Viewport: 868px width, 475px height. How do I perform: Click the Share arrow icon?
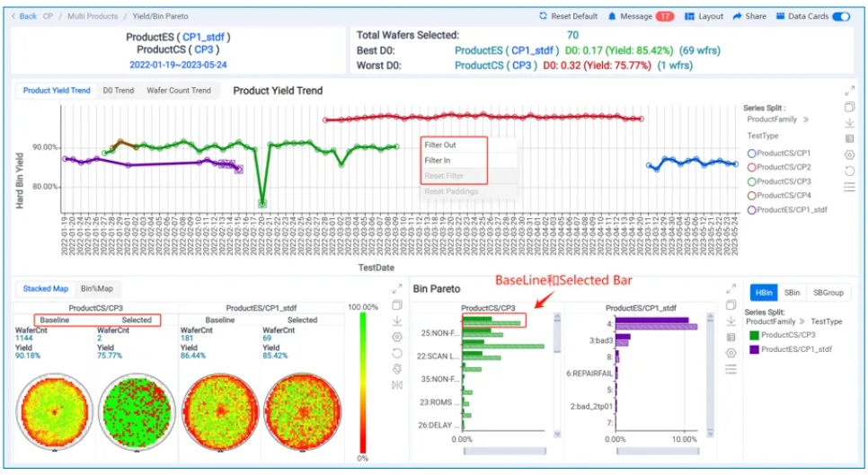pos(738,16)
